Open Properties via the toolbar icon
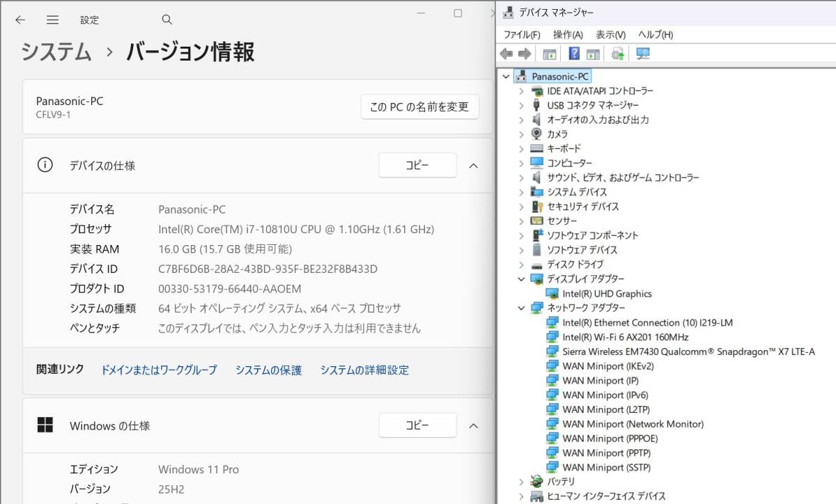 point(592,54)
